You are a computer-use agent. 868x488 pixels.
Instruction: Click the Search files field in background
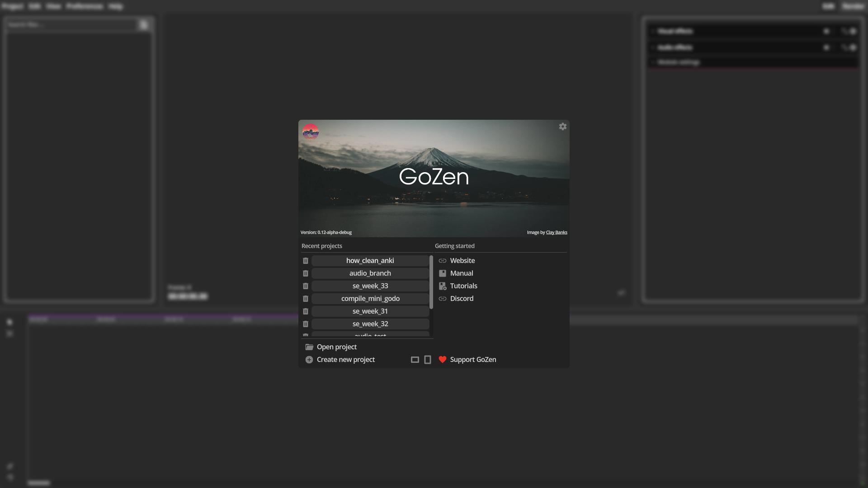pos(72,24)
